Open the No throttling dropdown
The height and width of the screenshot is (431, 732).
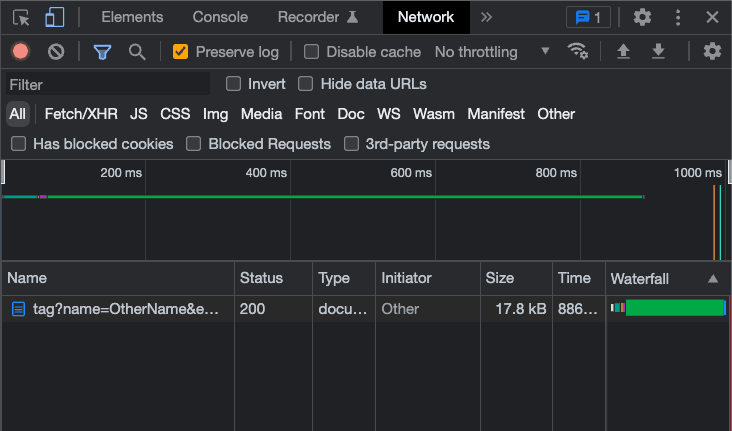point(492,52)
